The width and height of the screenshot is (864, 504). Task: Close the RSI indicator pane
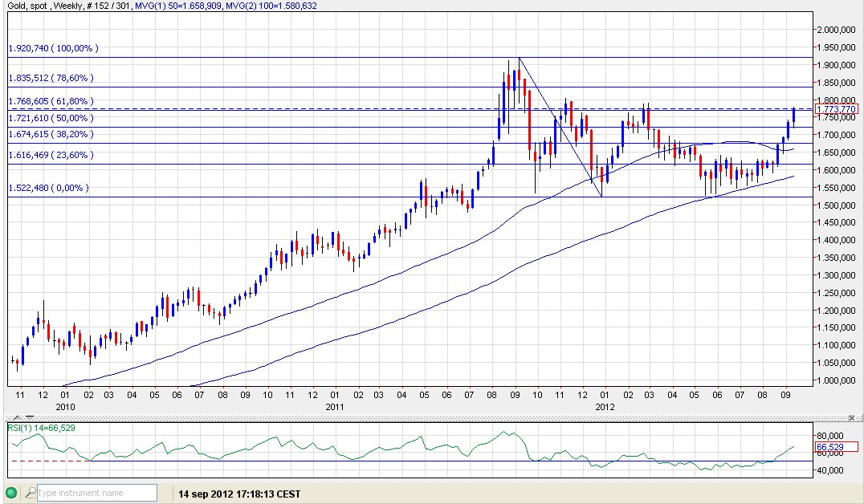[x=853, y=418]
